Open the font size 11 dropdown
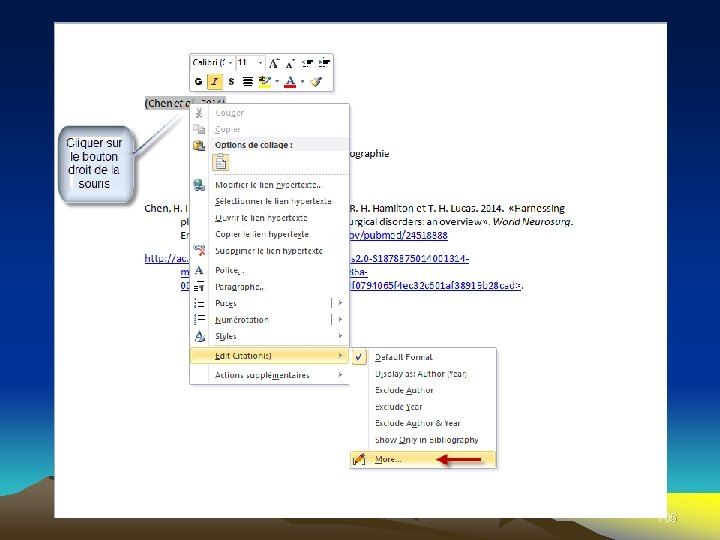The image size is (720, 540). (x=260, y=62)
